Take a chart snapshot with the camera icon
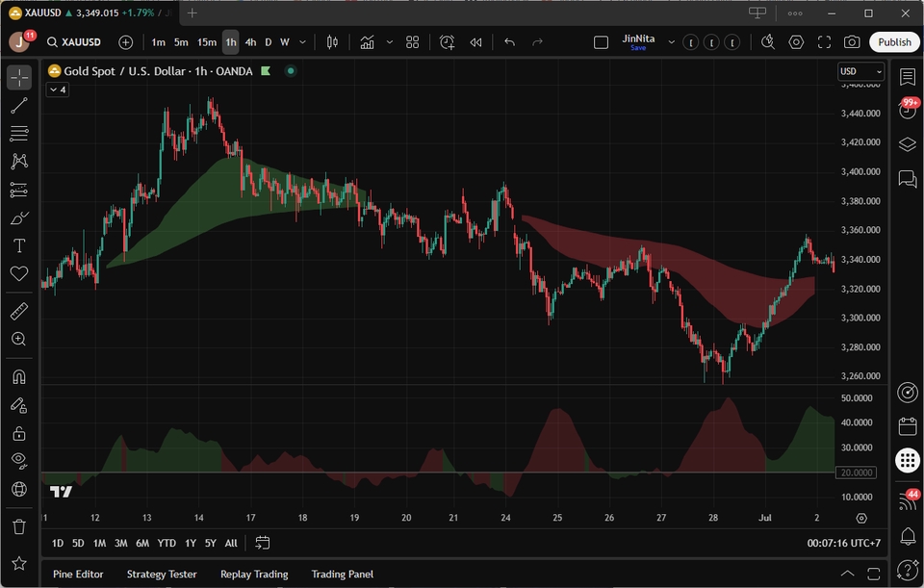This screenshot has width=924, height=588. (852, 42)
